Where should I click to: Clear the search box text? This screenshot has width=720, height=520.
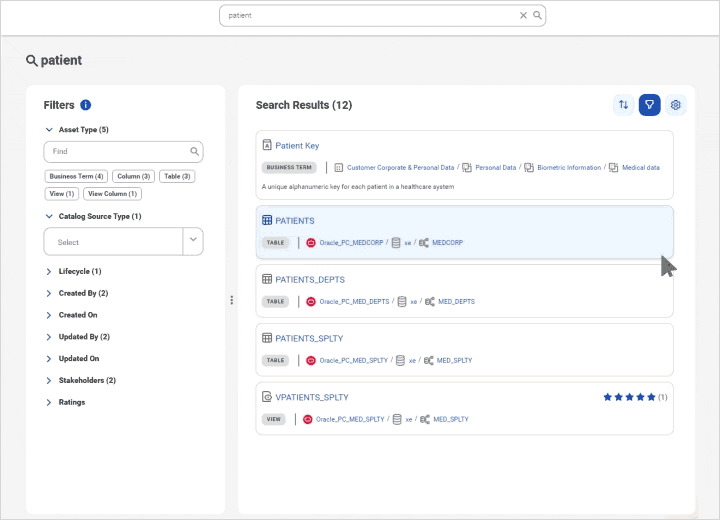523,16
